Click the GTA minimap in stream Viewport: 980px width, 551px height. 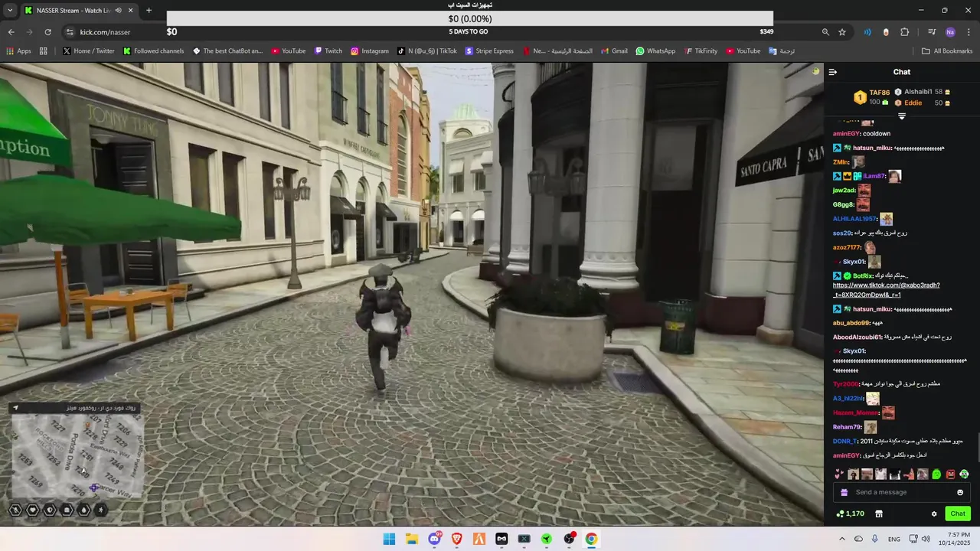click(x=77, y=456)
